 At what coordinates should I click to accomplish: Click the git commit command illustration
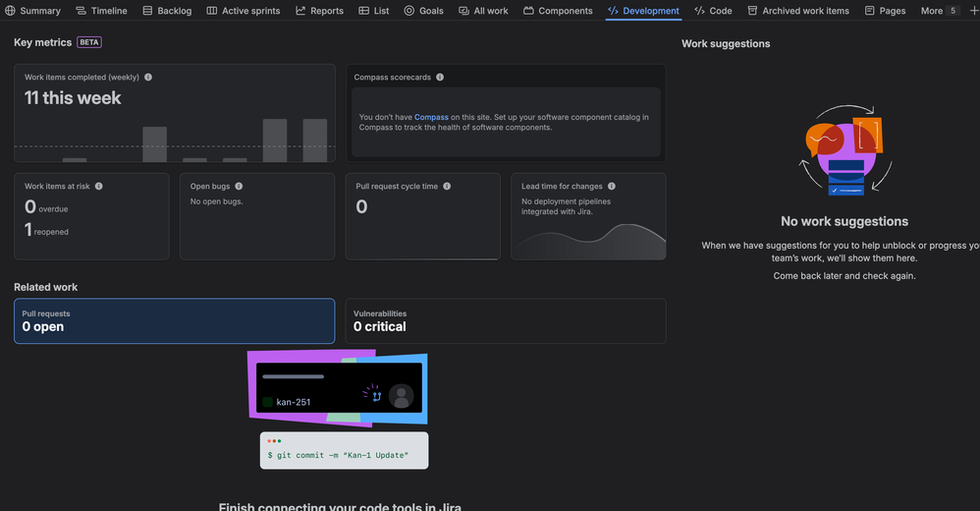pyautogui.click(x=345, y=450)
